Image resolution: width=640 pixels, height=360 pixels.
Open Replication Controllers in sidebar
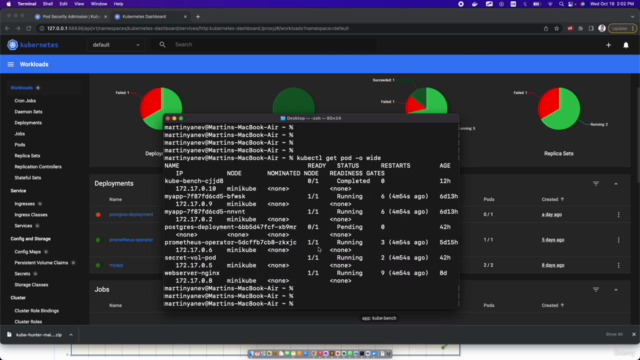coord(38,167)
